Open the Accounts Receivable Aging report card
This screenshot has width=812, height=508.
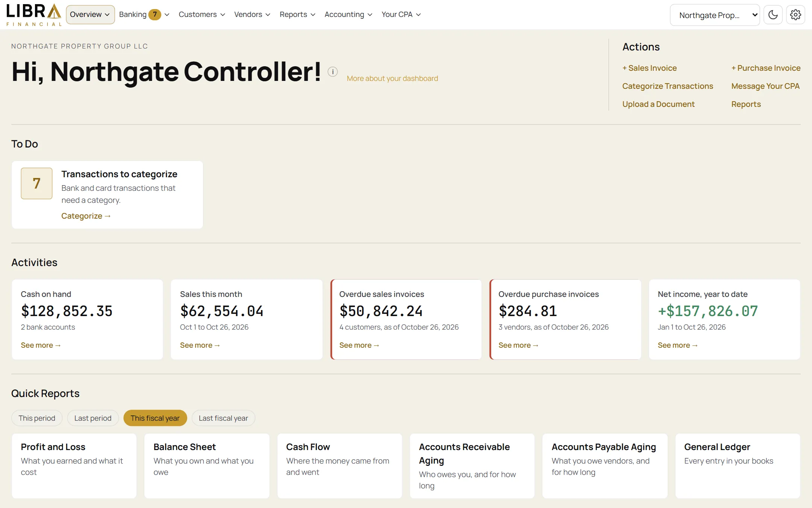pos(472,466)
